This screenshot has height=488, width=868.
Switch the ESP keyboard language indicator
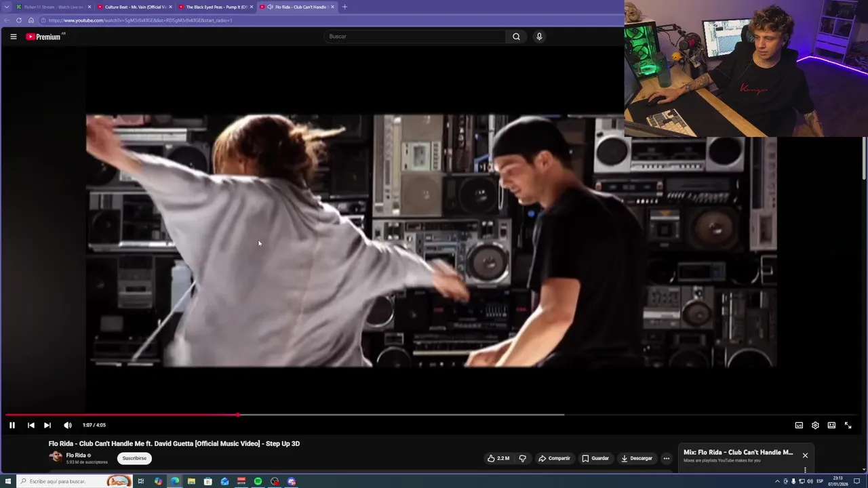[x=820, y=481]
